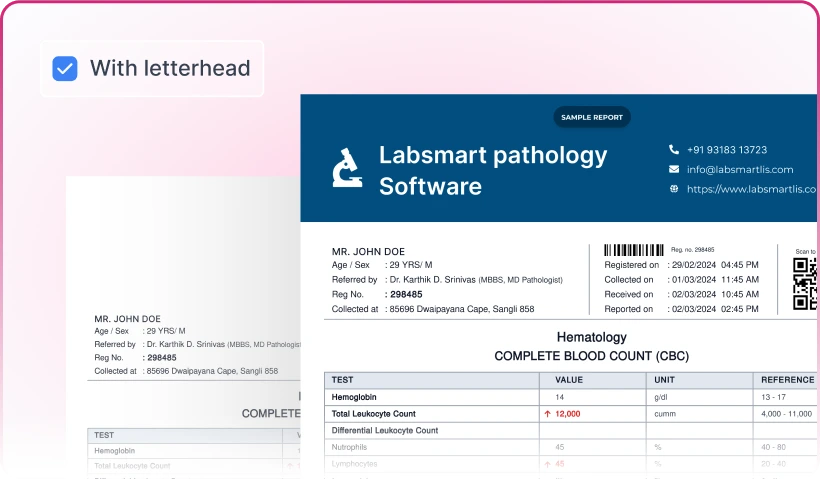The height and width of the screenshot is (479, 820).
Task: Click the Hemoglobin row in front report
Action: (570, 397)
